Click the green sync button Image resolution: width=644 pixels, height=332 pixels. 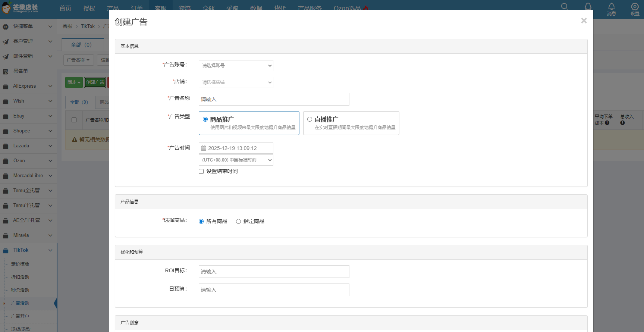point(74,82)
